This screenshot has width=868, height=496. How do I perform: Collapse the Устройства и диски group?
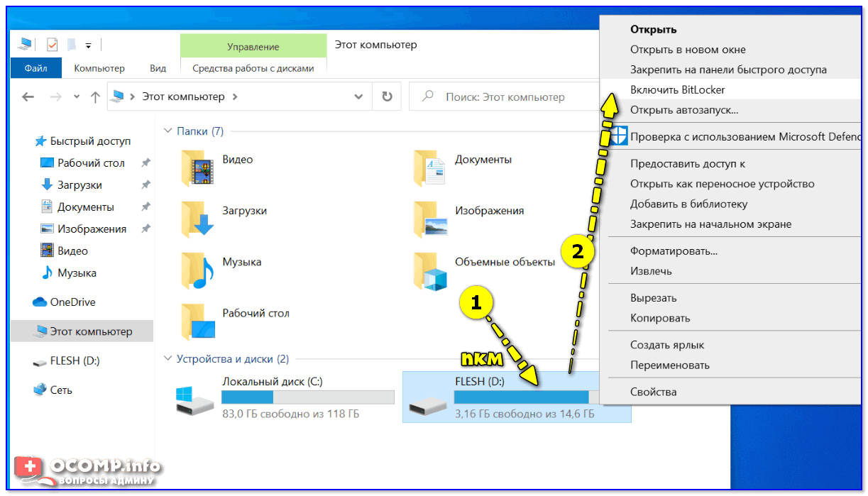pyautogui.click(x=168, y=359)
